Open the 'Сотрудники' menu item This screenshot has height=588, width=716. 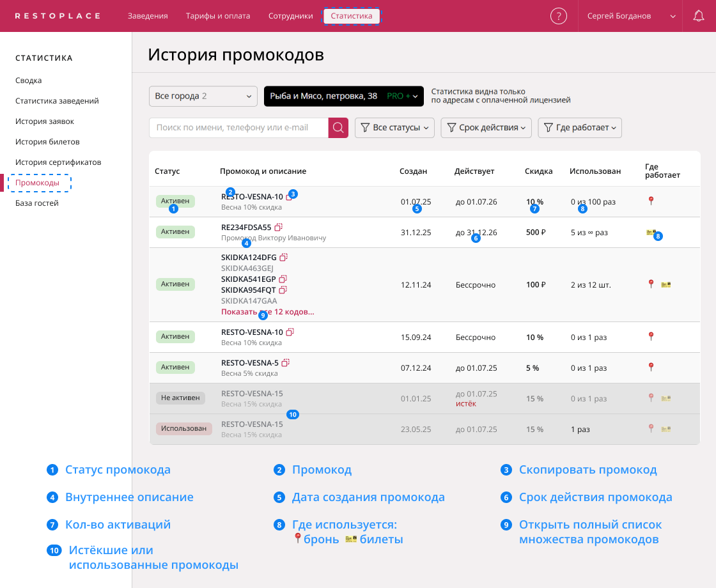tap(290, 16)
